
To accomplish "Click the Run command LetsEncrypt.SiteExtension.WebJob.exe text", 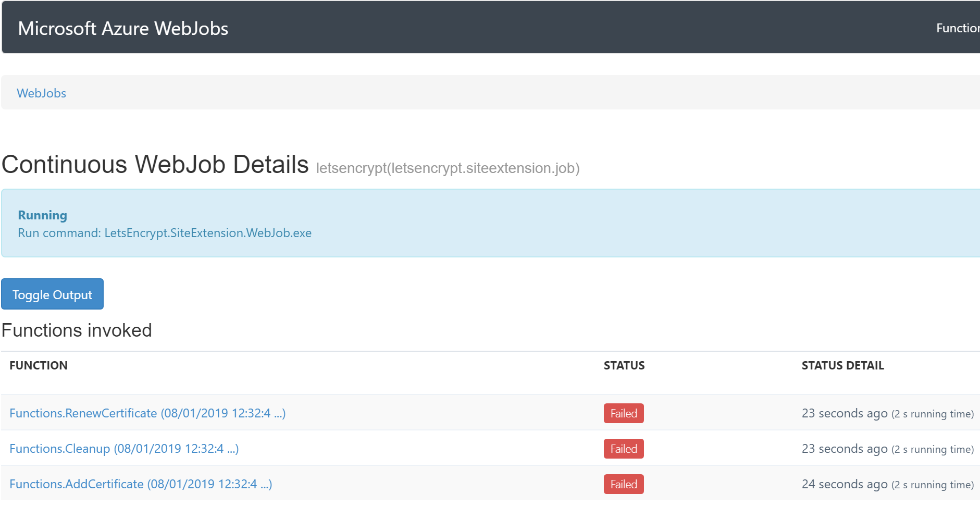I will (165, 233).
